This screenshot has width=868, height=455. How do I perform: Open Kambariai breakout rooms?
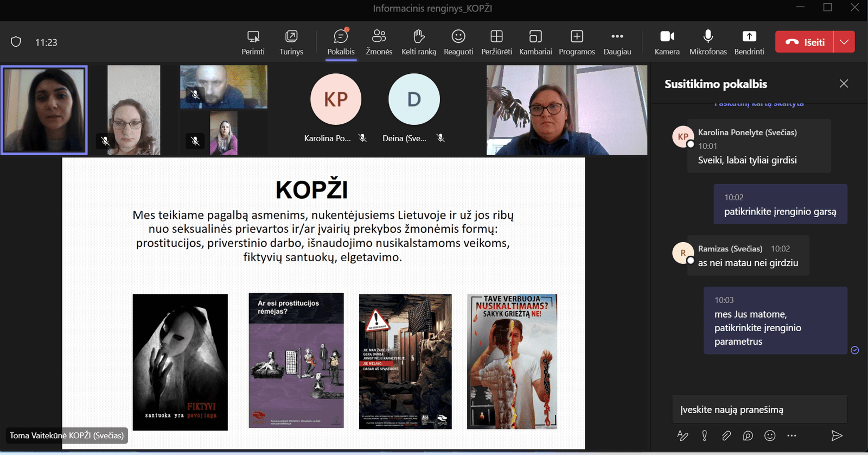(535, 42)
